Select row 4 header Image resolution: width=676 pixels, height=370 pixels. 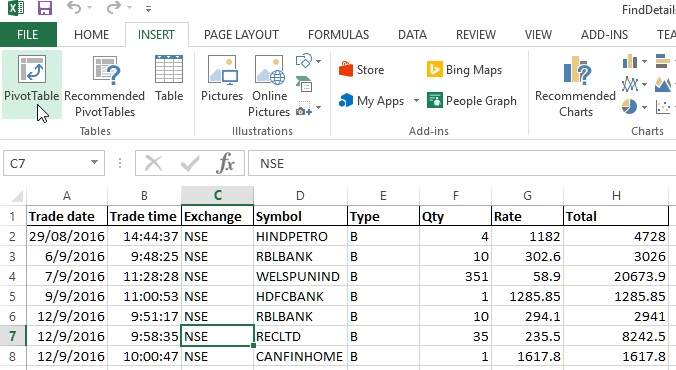(13, 276)
